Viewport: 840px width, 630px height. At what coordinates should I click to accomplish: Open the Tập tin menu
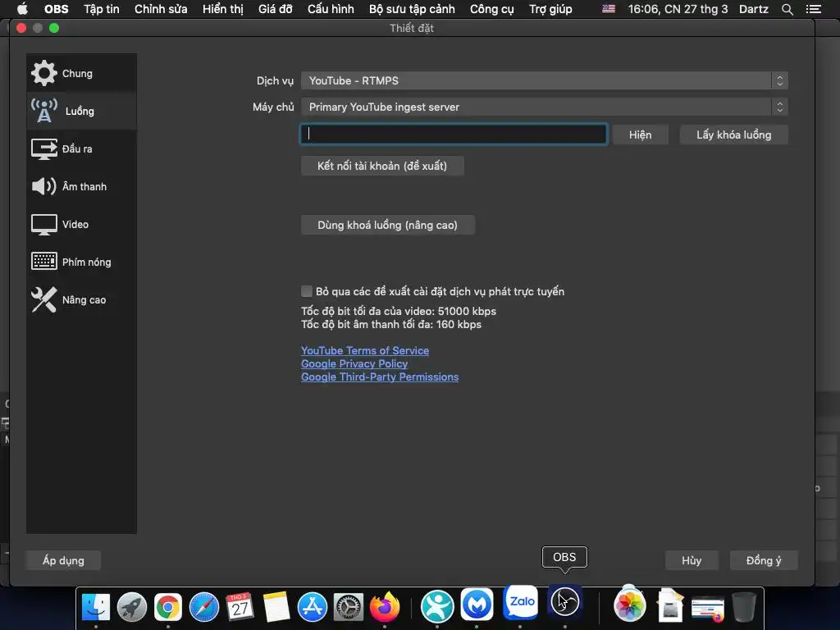tap(102, 9)
